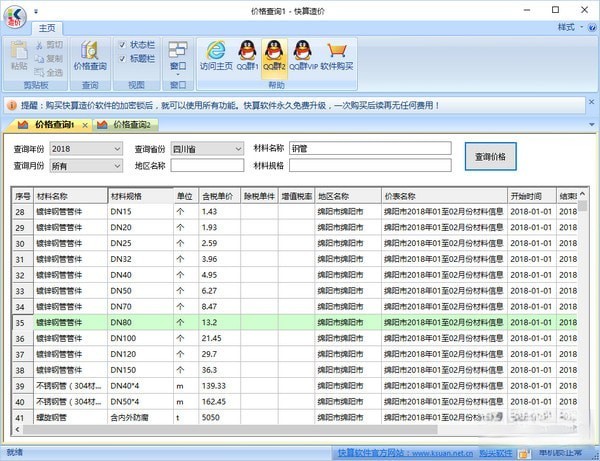This screenshot has height=461, width=600.
Task: Close the 价格查询1 tab
Action: [x=86, y=125]
